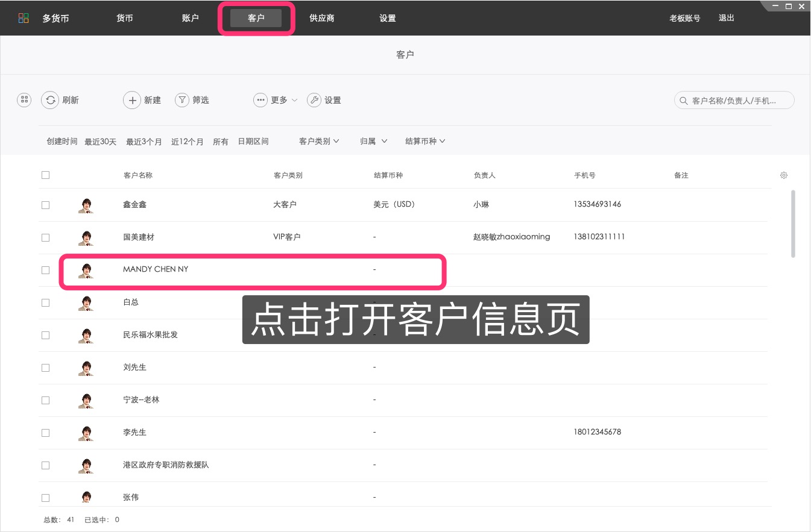Image resolution: width=811 pixels, height=532 pixels.
Task: Open the 更多 dropdown arrow
Action: point(294,100)
